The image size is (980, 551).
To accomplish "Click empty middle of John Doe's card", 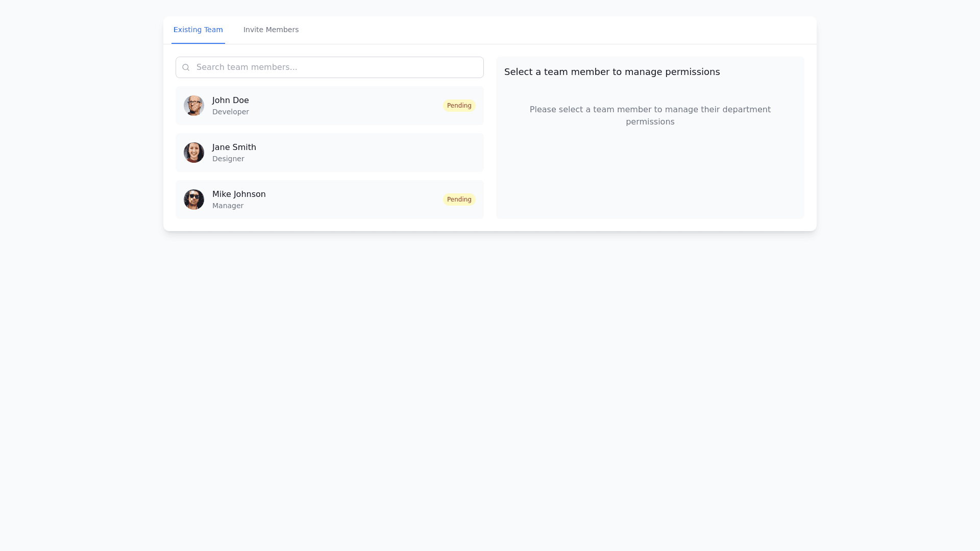I will 347,106.
